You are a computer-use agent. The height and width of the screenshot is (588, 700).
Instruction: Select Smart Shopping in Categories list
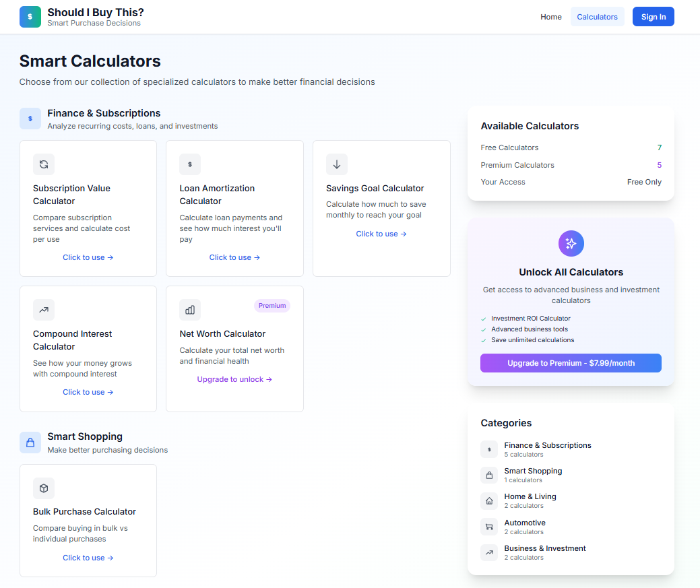(571, 475)
